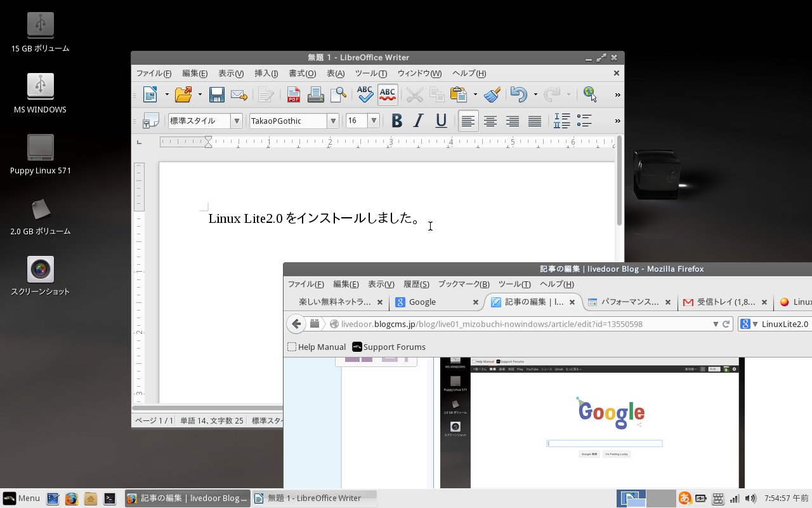Export directly as PDF
812x508 pixels.
tap(293, 95)
